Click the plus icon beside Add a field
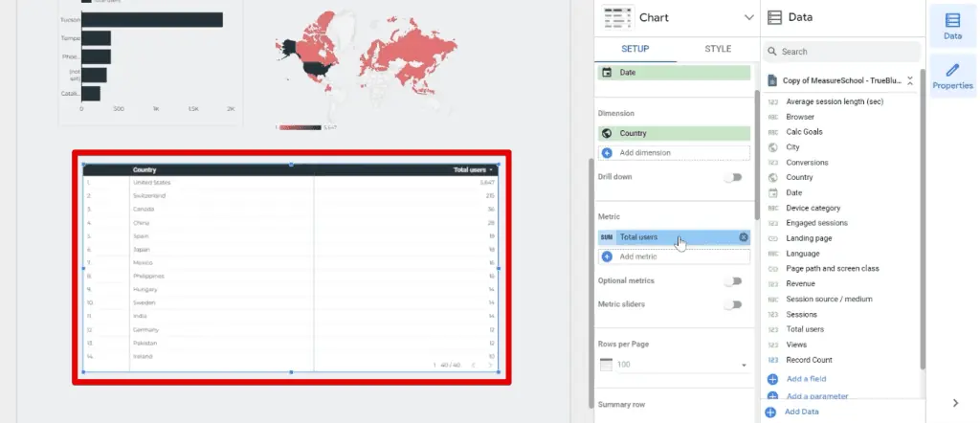This screenshot has width=980, height=423. [x=772, y=379]
